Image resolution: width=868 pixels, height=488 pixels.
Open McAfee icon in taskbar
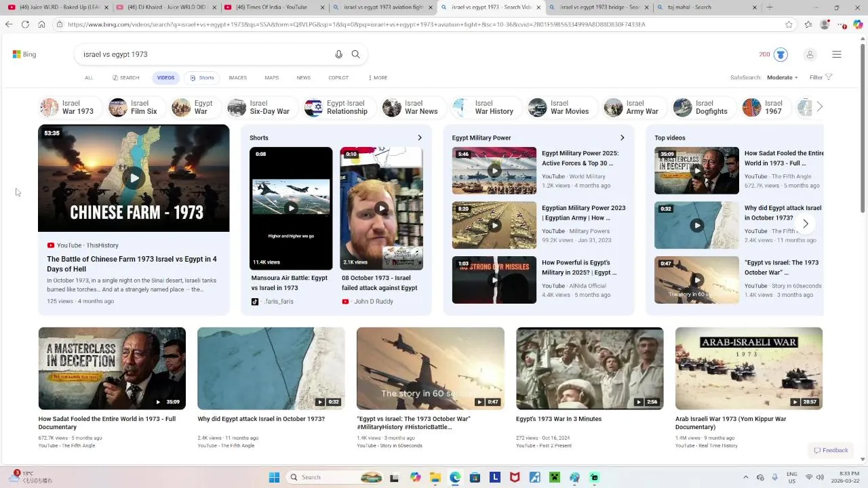coord(515,477)
